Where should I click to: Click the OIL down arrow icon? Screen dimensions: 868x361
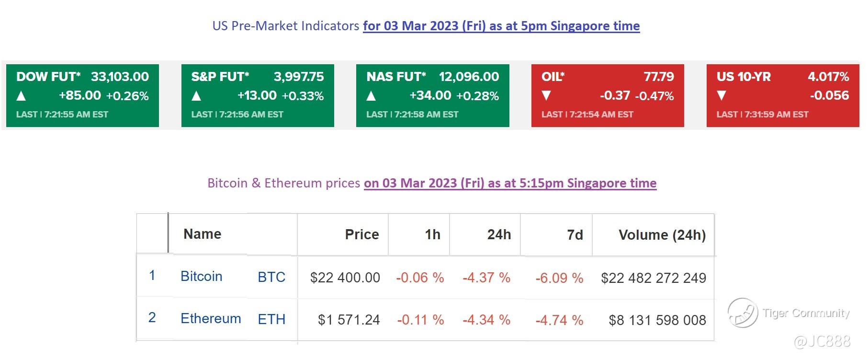[546, 96]
